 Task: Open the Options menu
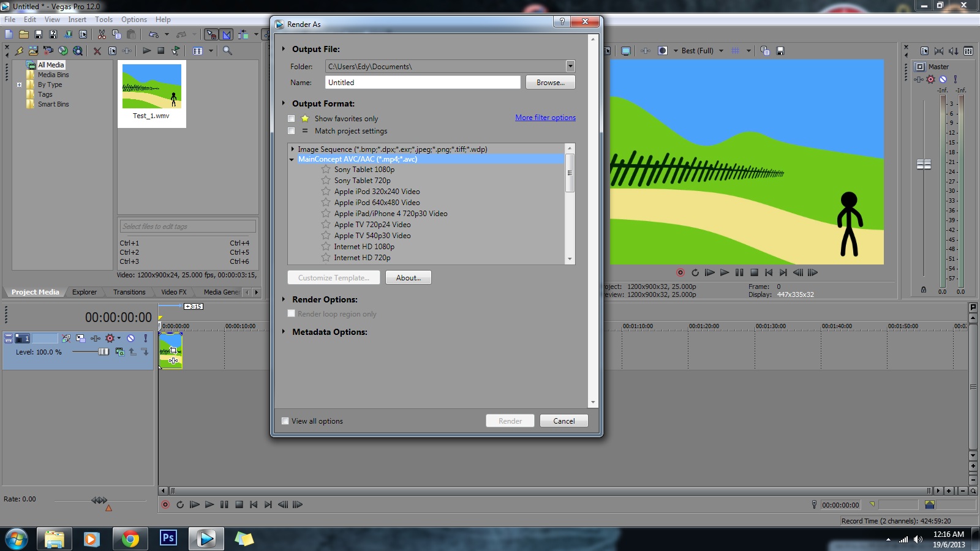coord(134,20)
